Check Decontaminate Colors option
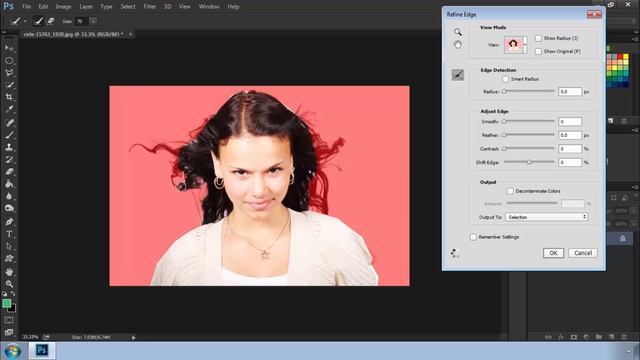This screenshot has width=640, height=360. [x=510, y=191]
